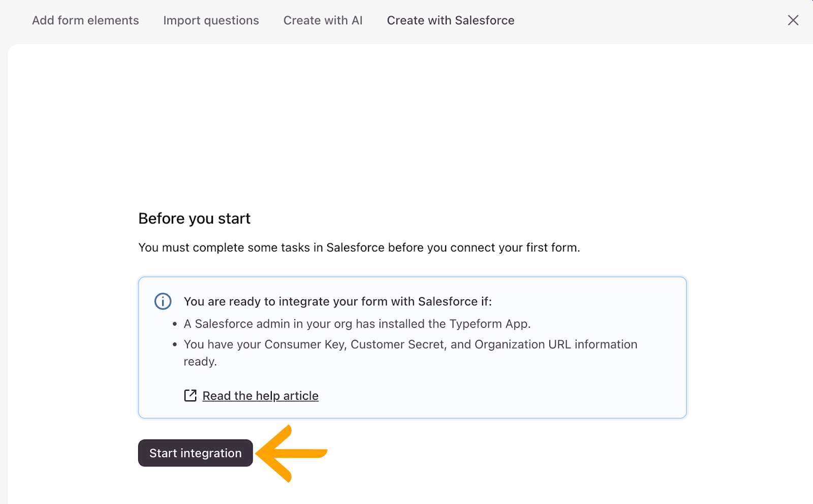Click the first bullet point dot

pyautogui.click(x=175, y=324)
